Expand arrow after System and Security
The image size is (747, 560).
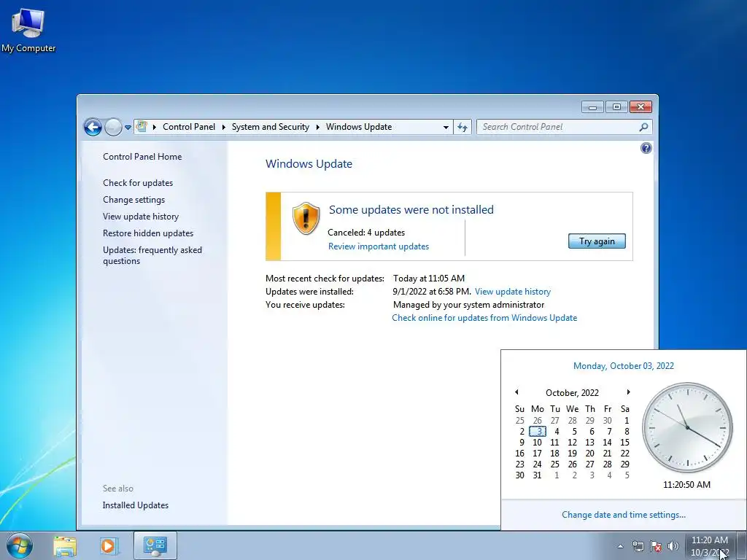point(318,127)
